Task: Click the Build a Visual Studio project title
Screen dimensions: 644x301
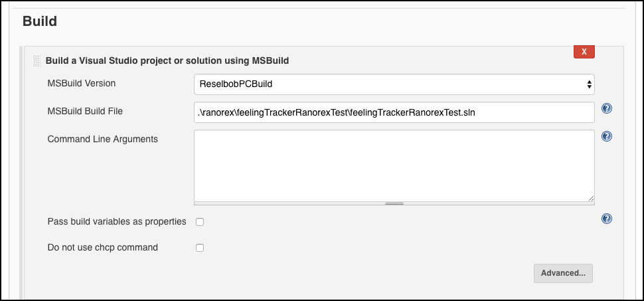Action: tap(167, 61)
